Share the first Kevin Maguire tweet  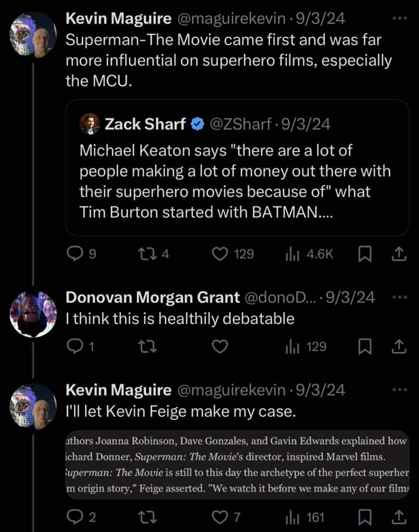pos(398,254)
